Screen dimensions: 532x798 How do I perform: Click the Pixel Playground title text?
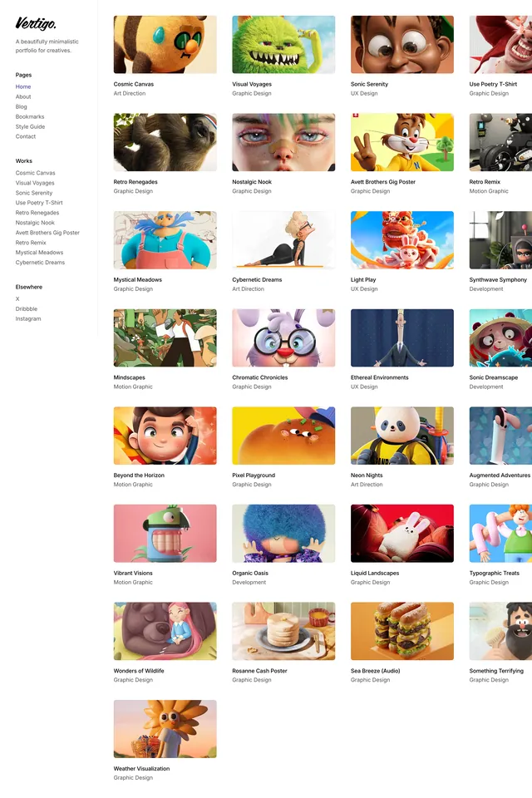[254, 475]
